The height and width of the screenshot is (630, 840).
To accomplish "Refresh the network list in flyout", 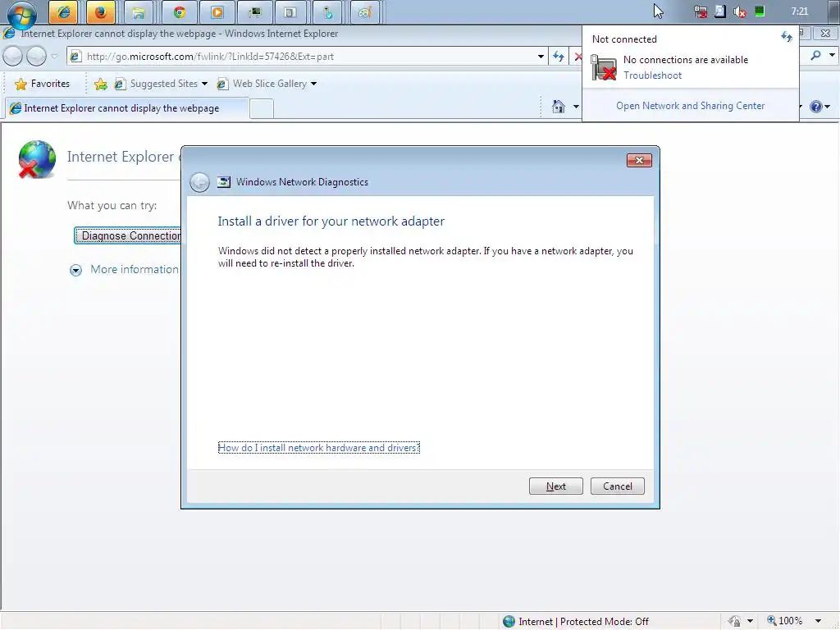I will [x=786, y=37].
